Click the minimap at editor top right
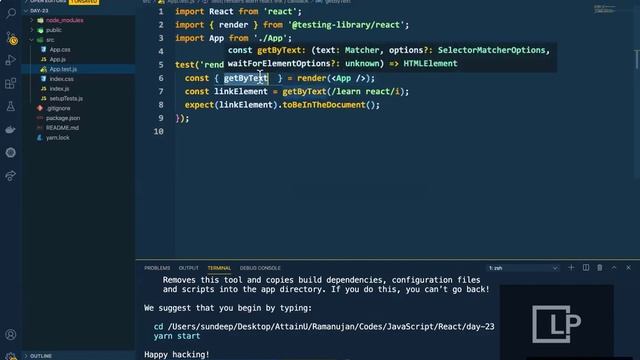The width and height of the screenshot is (640, 360). point(605,9)
